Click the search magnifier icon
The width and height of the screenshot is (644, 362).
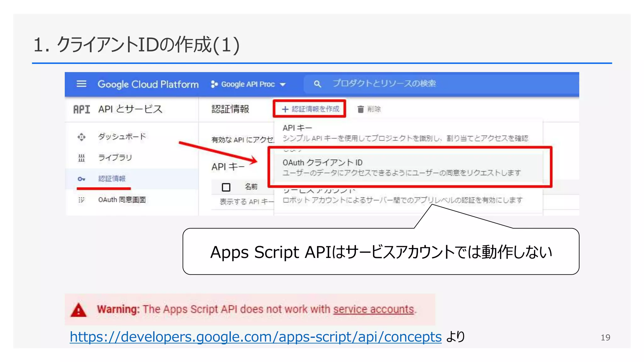(317, 84)
